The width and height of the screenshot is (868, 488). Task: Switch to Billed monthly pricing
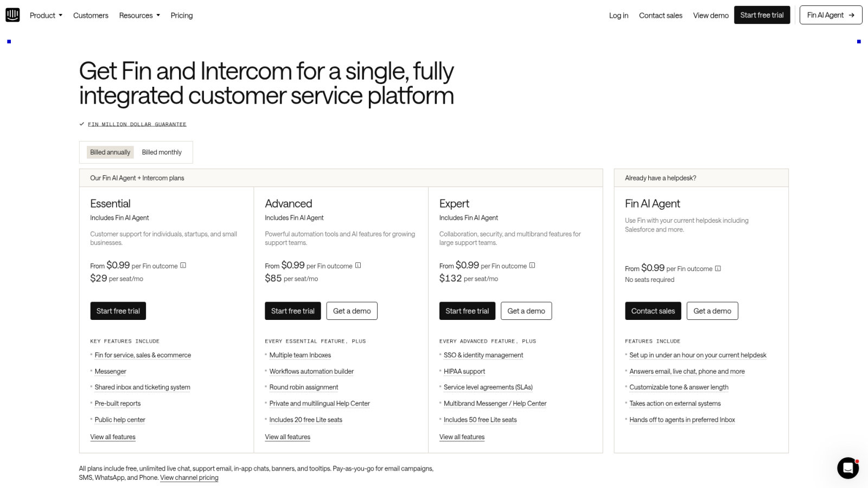click(162, 152)
